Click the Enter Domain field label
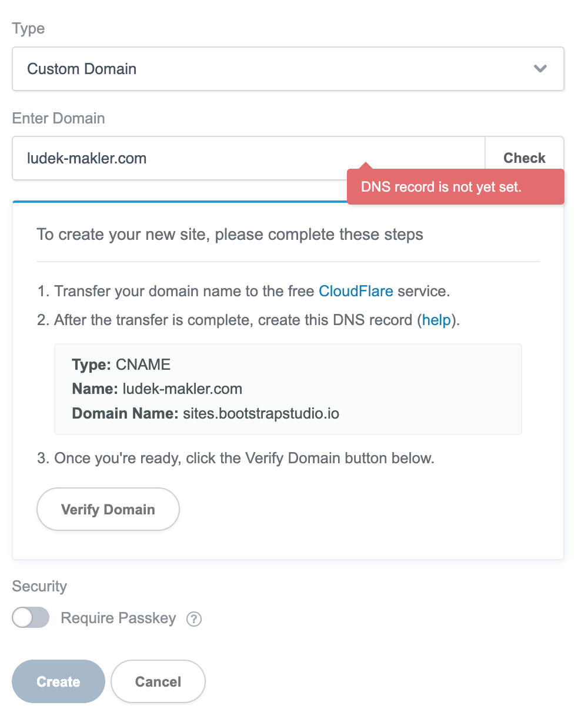 click(x=59, y=118)
